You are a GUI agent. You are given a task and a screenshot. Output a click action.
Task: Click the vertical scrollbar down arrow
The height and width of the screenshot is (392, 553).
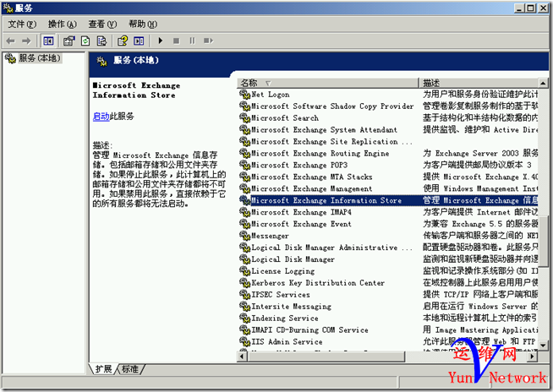coord(543,346)
